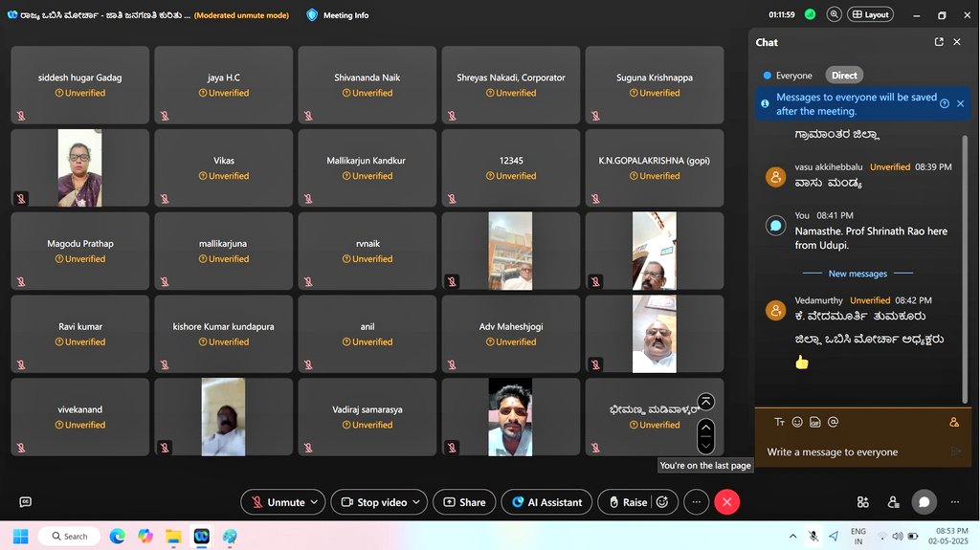Close the Chat panel

pos(957,42)
